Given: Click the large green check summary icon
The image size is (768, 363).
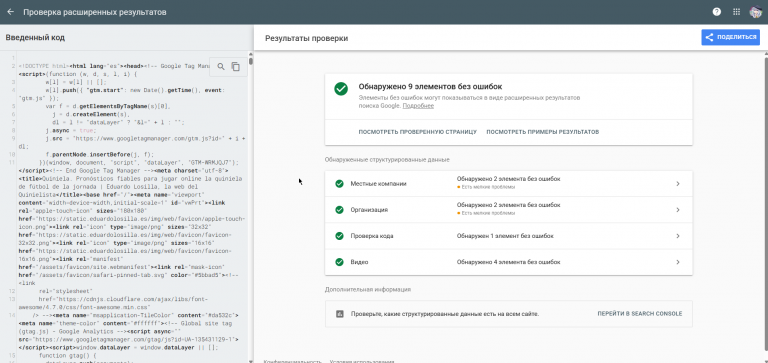Looking at the screenshot, I should 341,89.
